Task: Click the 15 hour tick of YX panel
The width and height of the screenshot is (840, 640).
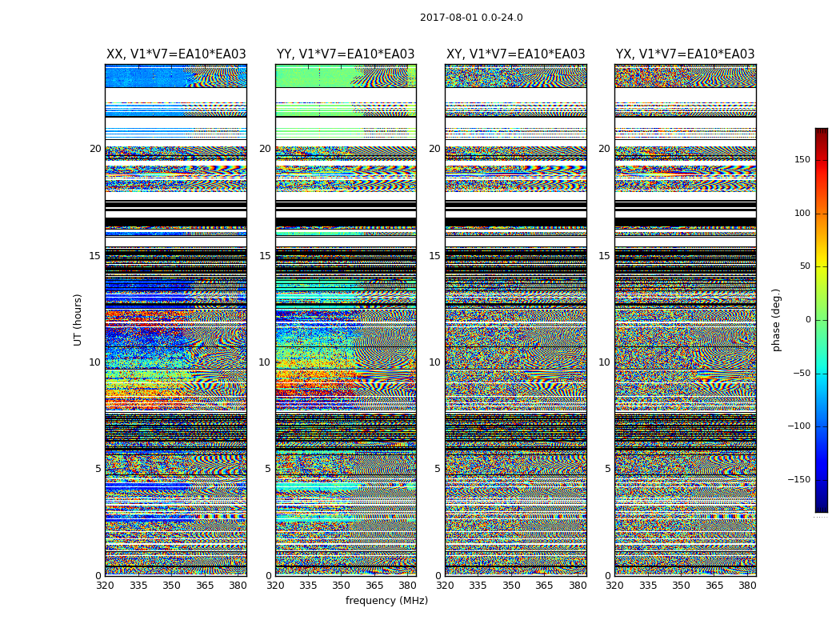Action: [x=605, y=256]
